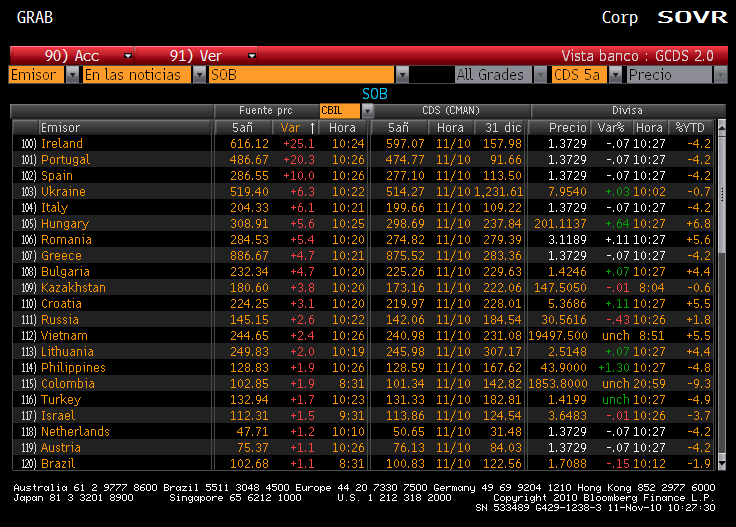Viewport: 736px width, 527px height.
Task: Click the sort arrow beside Var
Action: tap(312, 128)
